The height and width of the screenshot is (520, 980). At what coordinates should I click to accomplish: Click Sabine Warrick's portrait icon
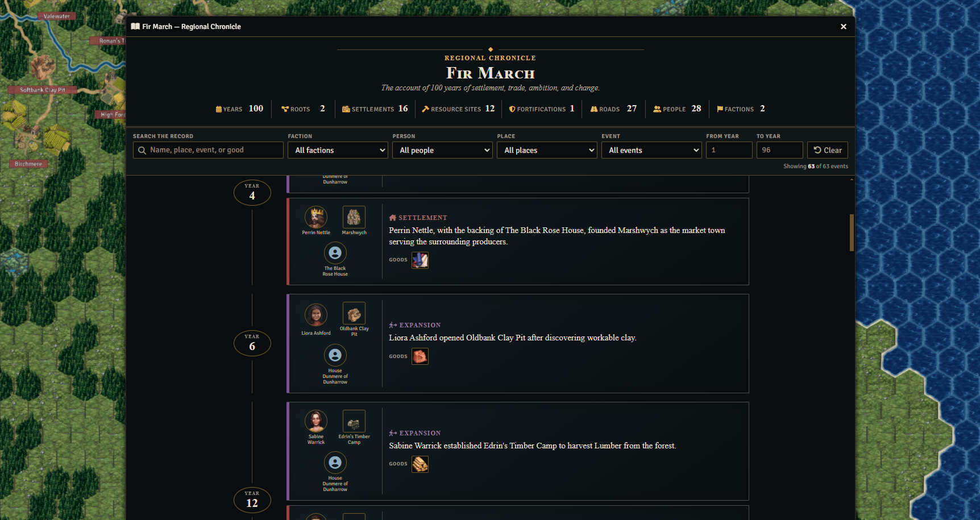(316, 421)
